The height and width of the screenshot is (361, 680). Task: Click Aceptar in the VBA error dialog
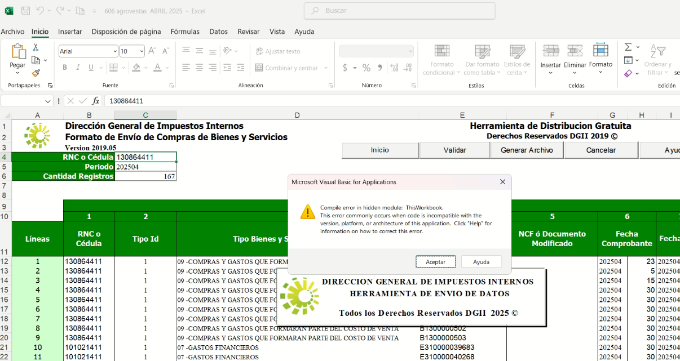(435, 262)
